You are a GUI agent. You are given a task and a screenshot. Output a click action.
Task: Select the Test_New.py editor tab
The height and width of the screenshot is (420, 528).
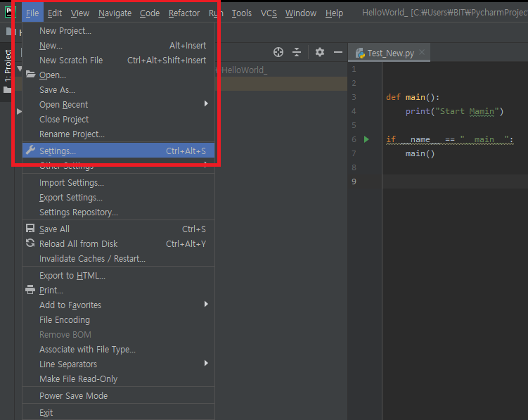point(389,53)
